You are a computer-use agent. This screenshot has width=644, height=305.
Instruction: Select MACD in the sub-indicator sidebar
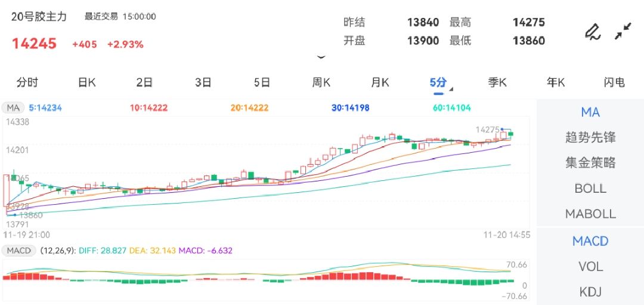point(590,241)
